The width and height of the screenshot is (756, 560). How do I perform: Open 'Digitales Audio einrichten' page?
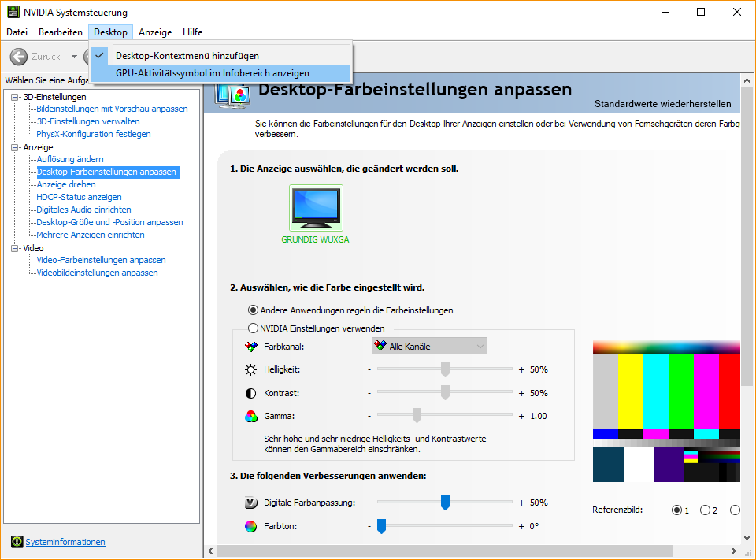[84, 210]
